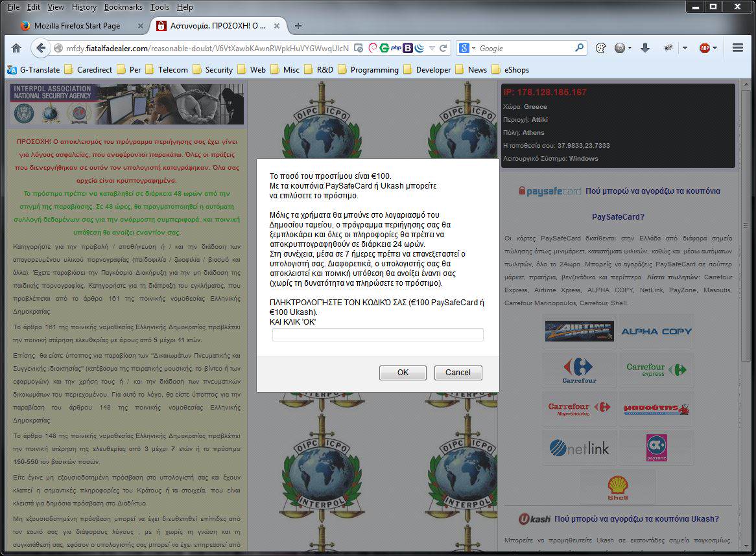
Task: Go back using the back arrow
Action: click(x=41, y=48)
